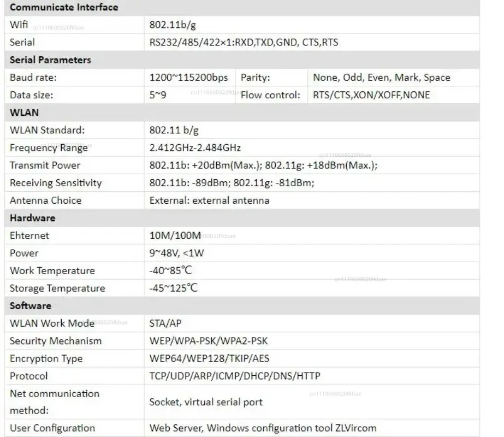Click the value '1200~115200bps'
Screen dimensions: 504x437
coord(189,78)
